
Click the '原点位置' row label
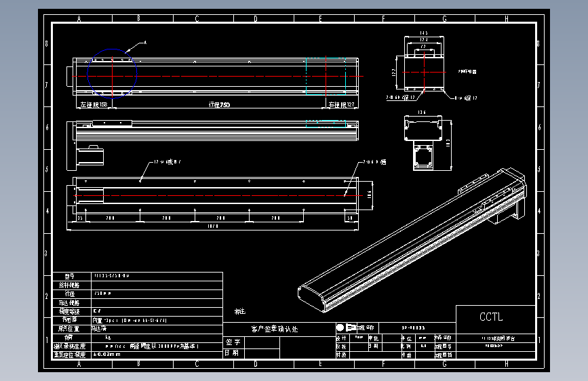click(x=69, y=329)
